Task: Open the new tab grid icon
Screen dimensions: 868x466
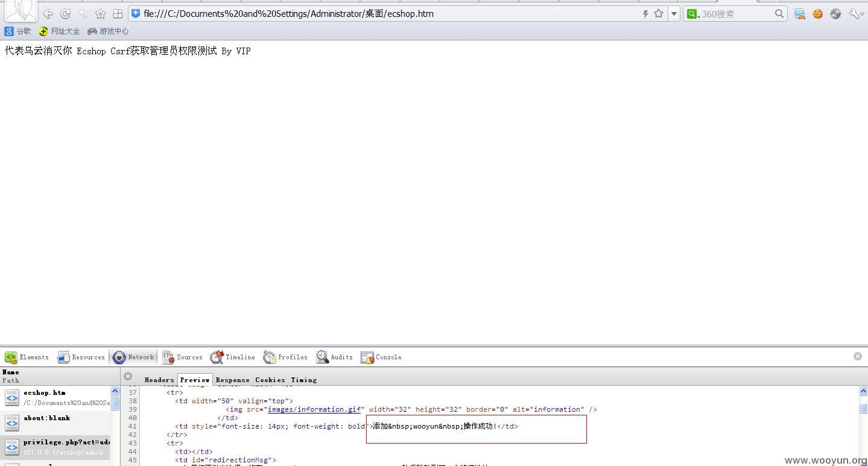Action: point(118,13)
